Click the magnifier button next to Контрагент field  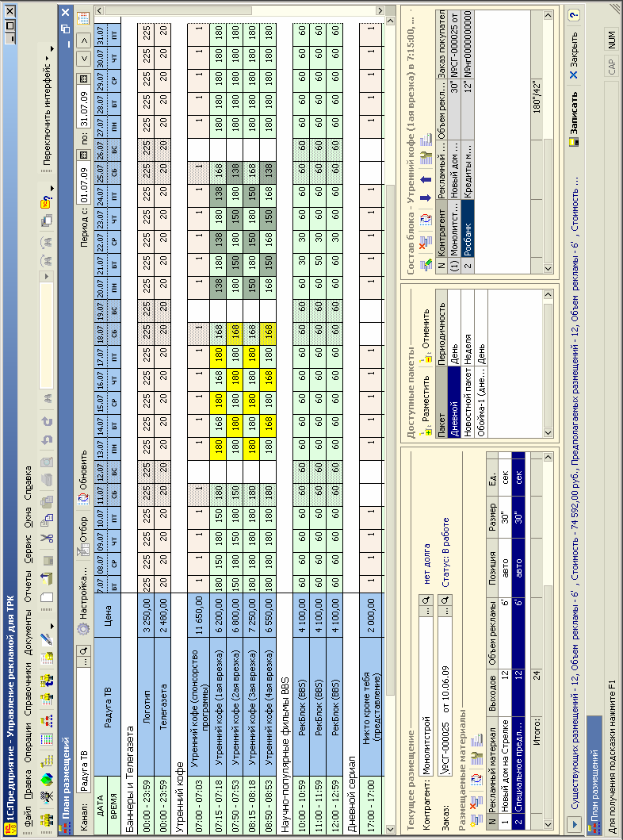pyautogui.click(x=426, y=600)
